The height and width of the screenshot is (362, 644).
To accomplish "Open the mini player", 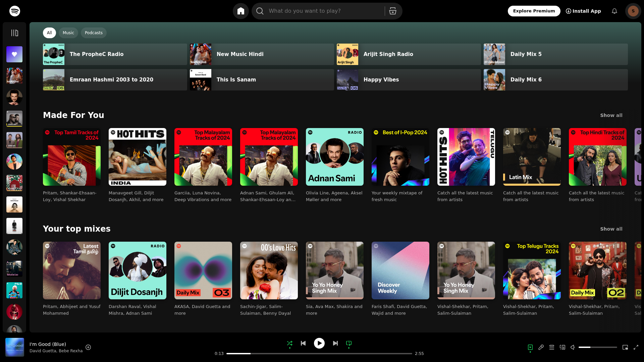I will (x=625, y=347).
